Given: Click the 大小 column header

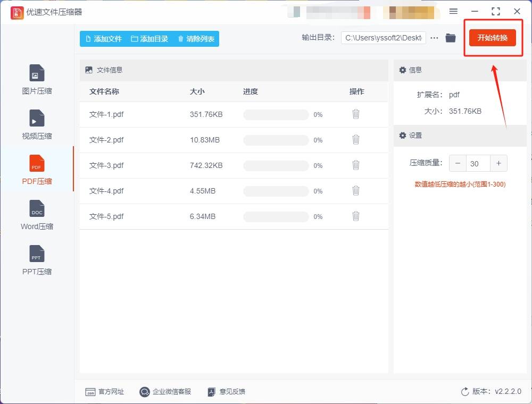Looking at the screenshot, I should tap(197, 91).
